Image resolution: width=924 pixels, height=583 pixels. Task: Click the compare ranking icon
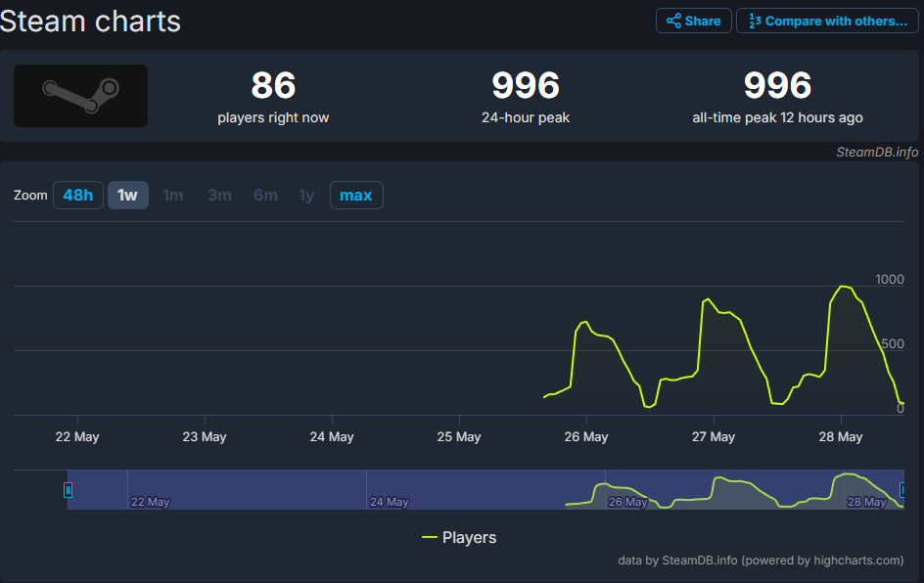pos(755,22)
